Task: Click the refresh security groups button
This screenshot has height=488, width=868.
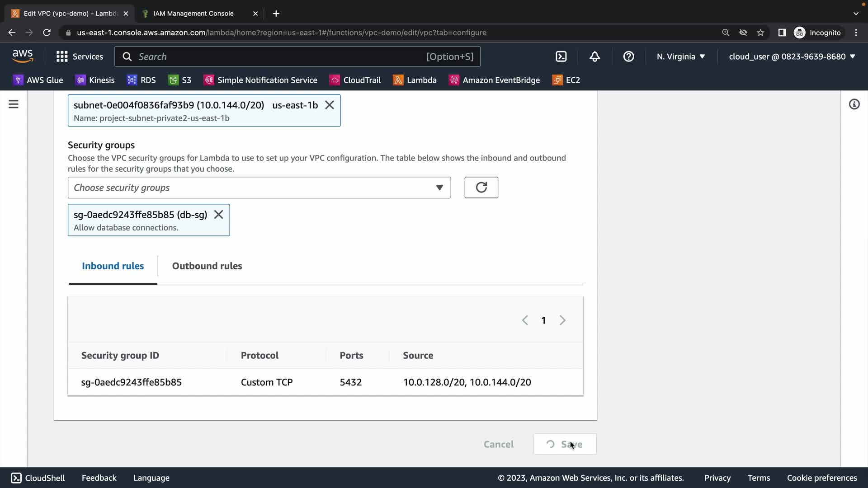Action: (481, 188)
